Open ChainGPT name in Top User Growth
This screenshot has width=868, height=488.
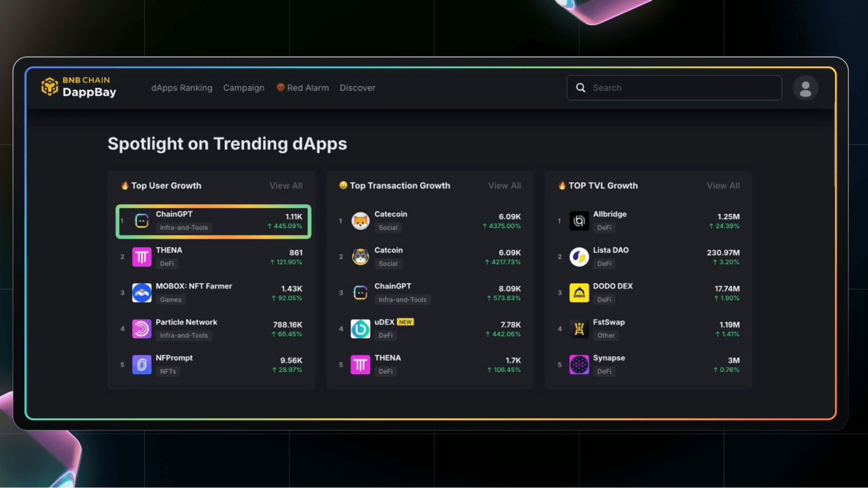(174, 214)
